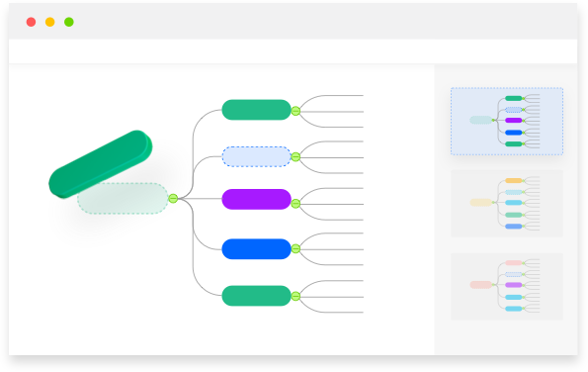Viewport: 588px width, 372px height.
Task: Choose the yellow pastel theme thumbnail
Action: tap(507, 204)
